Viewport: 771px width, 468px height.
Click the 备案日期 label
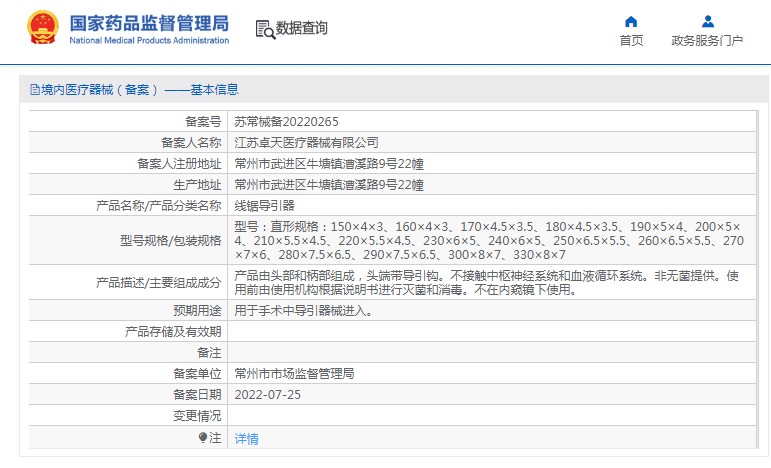click(197, 395)
